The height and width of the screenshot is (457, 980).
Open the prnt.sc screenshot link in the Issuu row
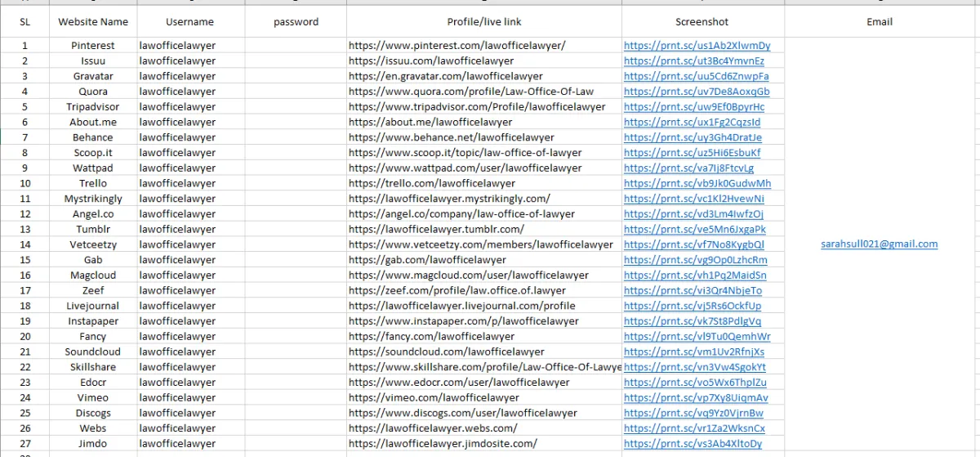pos(694,60)
